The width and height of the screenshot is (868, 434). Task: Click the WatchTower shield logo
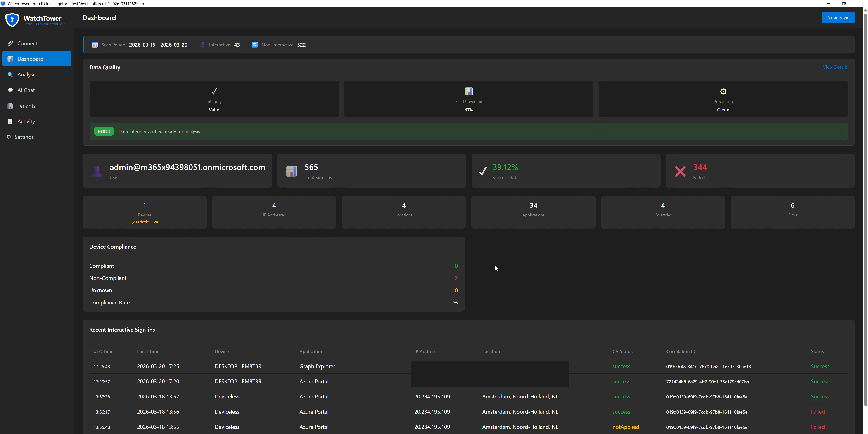coord(12,19)
